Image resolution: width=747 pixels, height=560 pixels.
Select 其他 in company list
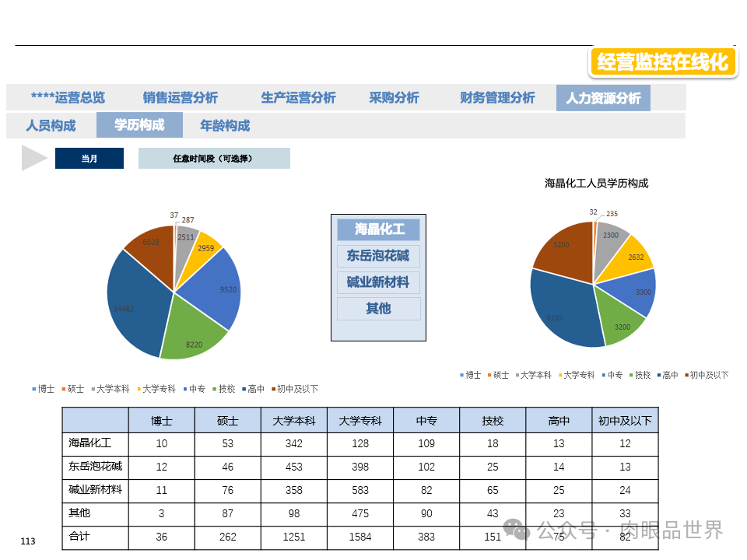point(379,309)
